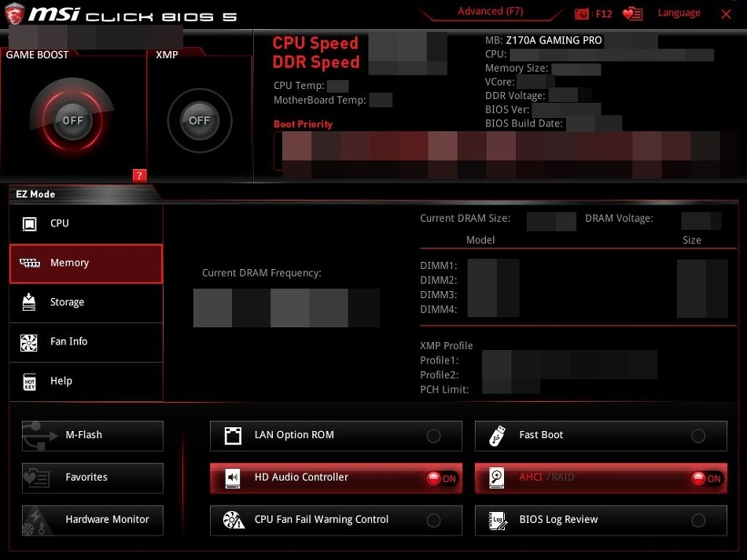Click the Z170A GAMING PRO motherboard name
Viewport: 747px width, 560px height.
(x=554, y=41)
